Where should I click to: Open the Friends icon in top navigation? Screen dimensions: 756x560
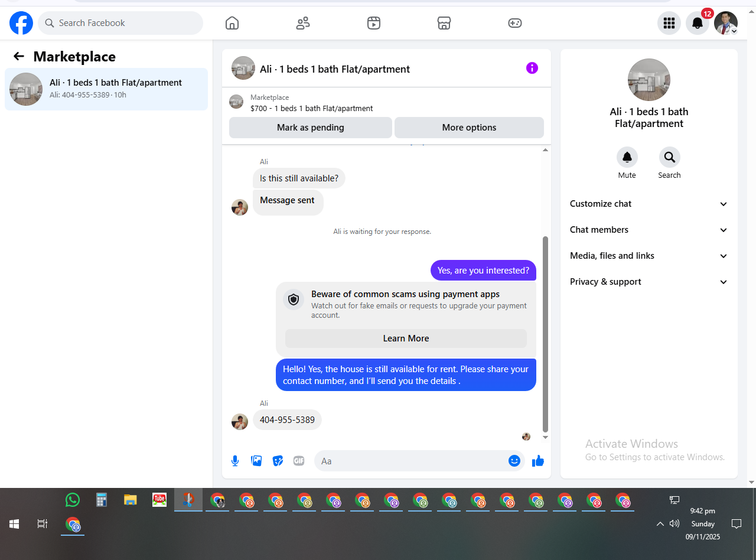coord(303,23)
